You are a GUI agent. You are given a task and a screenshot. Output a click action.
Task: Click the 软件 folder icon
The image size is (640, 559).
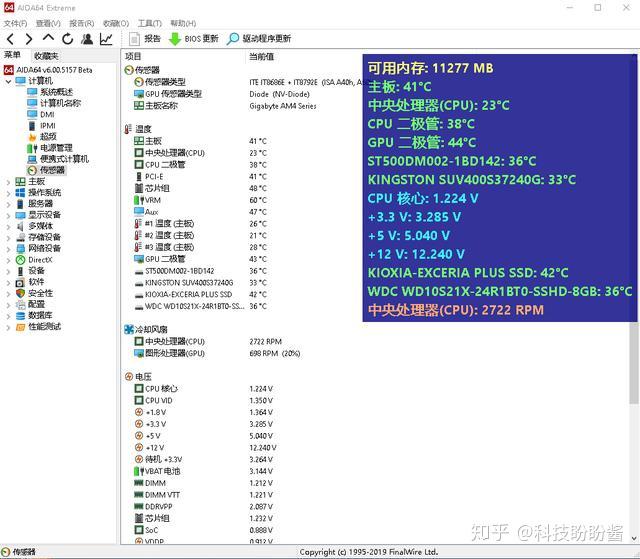pyautogui.click(x=20, y=282)
